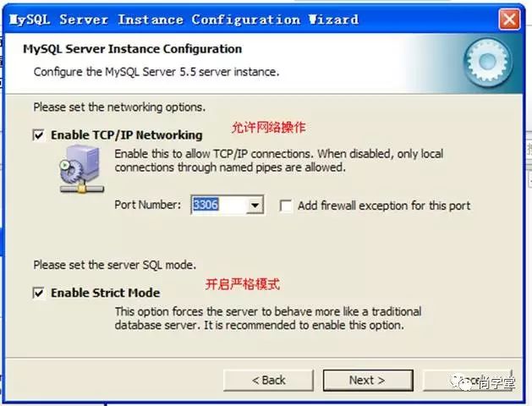Click the partially hidden Cancel button

point(467,381)
